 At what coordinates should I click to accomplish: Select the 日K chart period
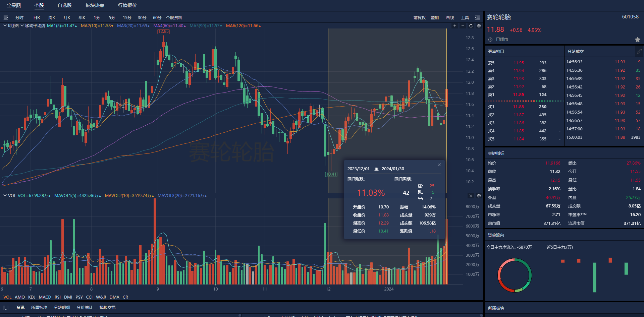(37, 18)
